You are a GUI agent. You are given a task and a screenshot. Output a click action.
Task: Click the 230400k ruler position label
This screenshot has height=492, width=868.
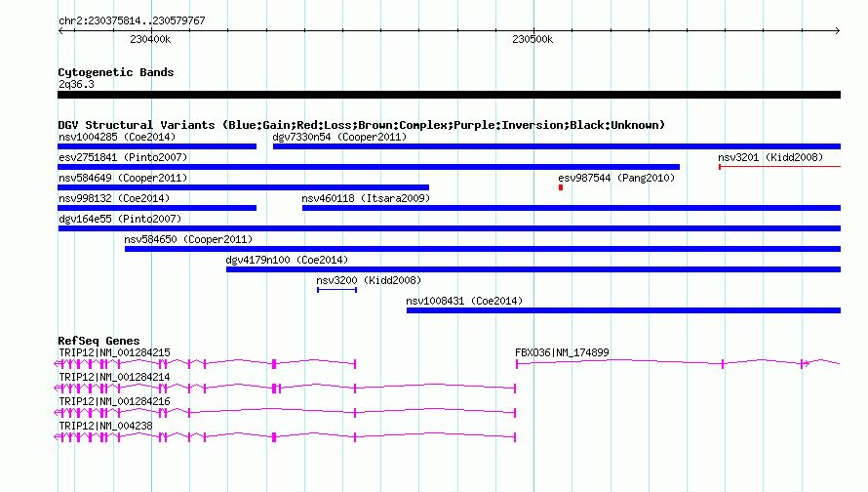[x=150, y=39]
